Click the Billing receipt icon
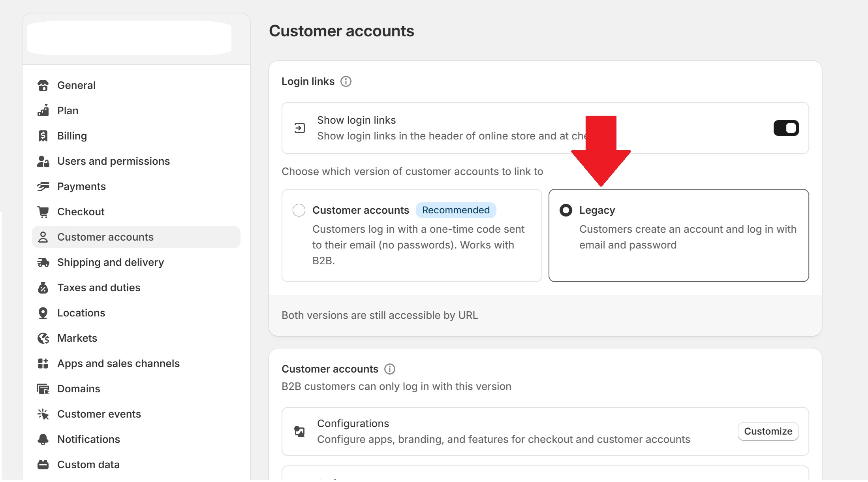The image size is (868, 482). 43,136
